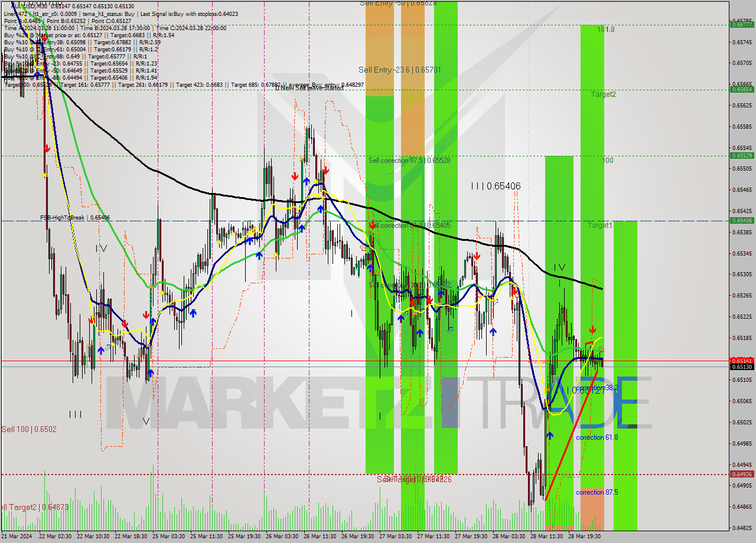
Task: Click the red 0.64926 price tag
Action: 742,474
